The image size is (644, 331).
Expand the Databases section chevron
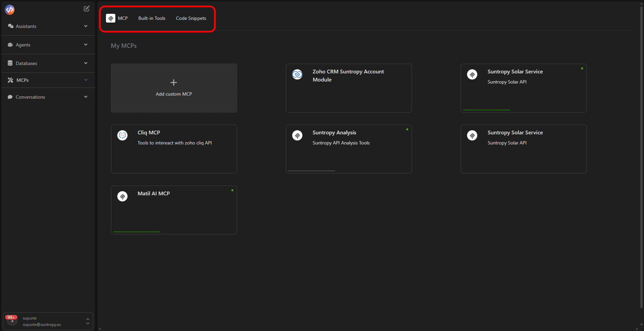[86, 63]
